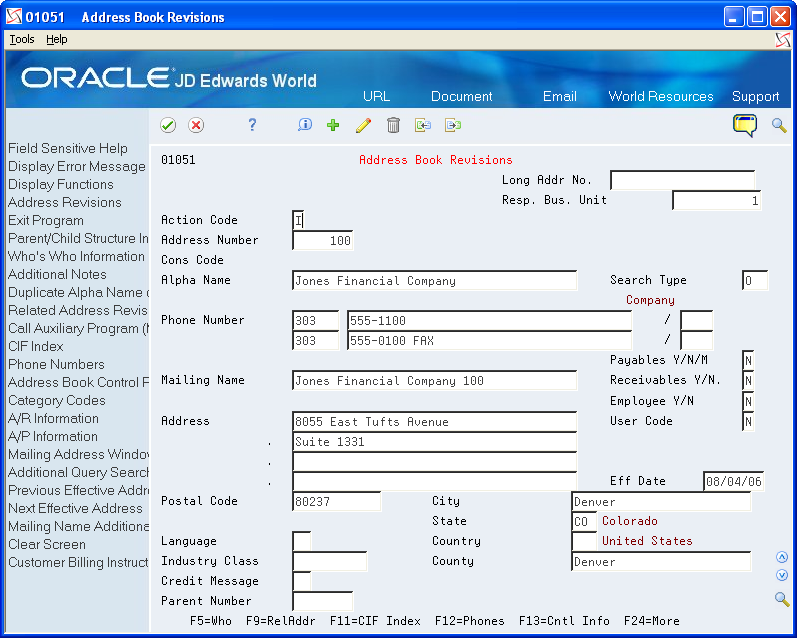Image resolution: width=797 pixels, height=638 pixels.
Task: Click the Alpha Name field
Action: [435, 281]
